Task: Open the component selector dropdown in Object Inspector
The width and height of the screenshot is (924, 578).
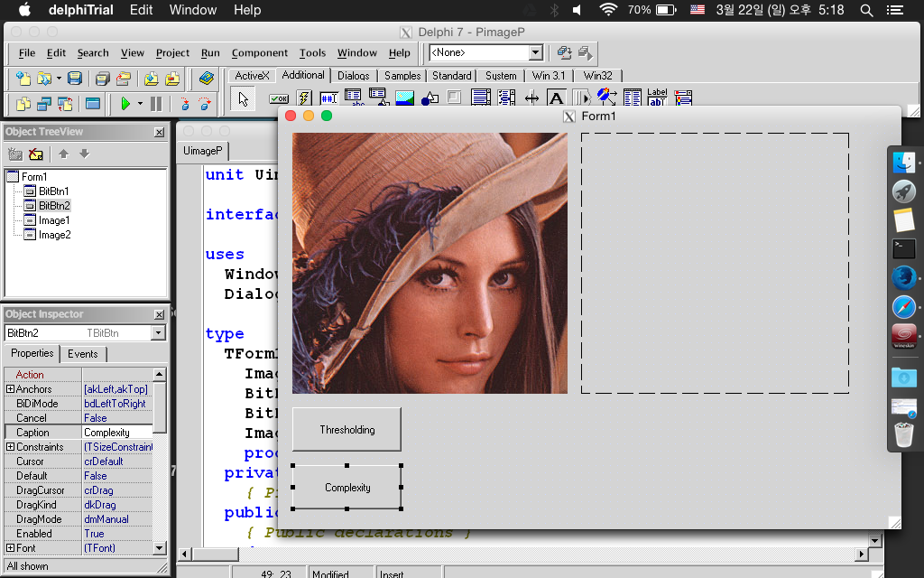Action: coord(159,333)
